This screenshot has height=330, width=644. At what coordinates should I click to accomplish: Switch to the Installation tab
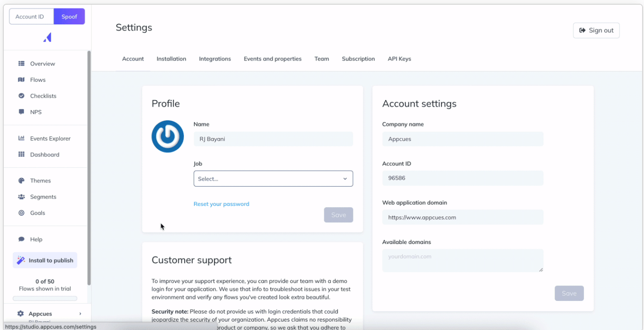pos(171,59)
